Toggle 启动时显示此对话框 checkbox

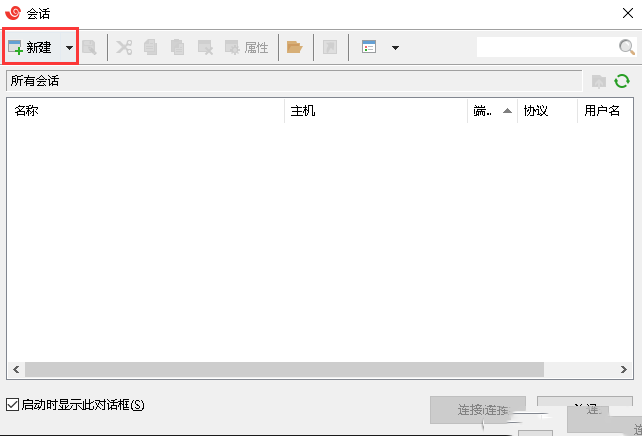(12, 405)
